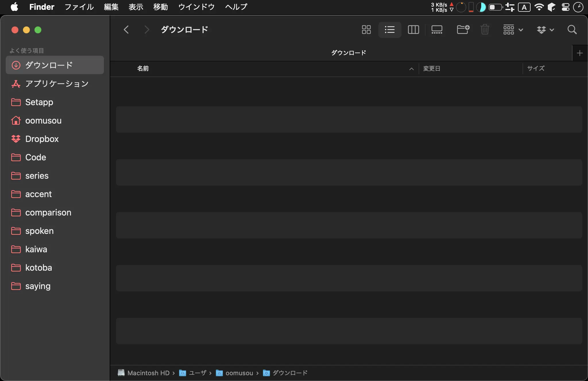Switch to column view
Image resolution: width=588 pixels, height=381 pixels.
(413, 30)
